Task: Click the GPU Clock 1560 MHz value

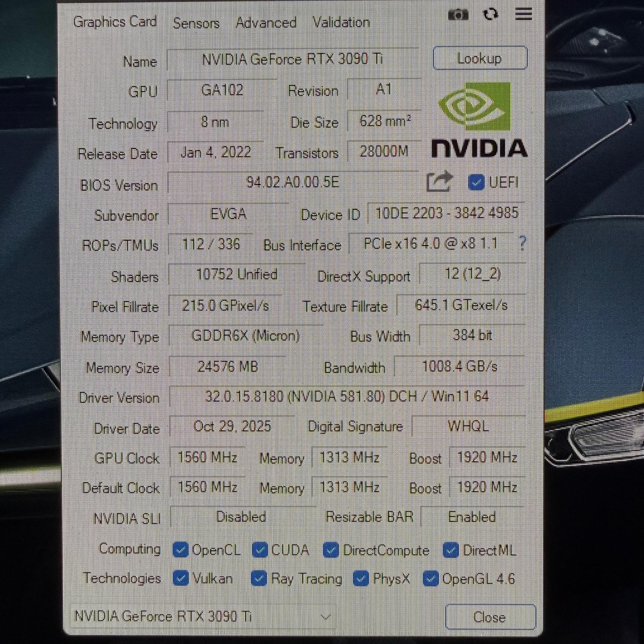Action: (207, 457)
